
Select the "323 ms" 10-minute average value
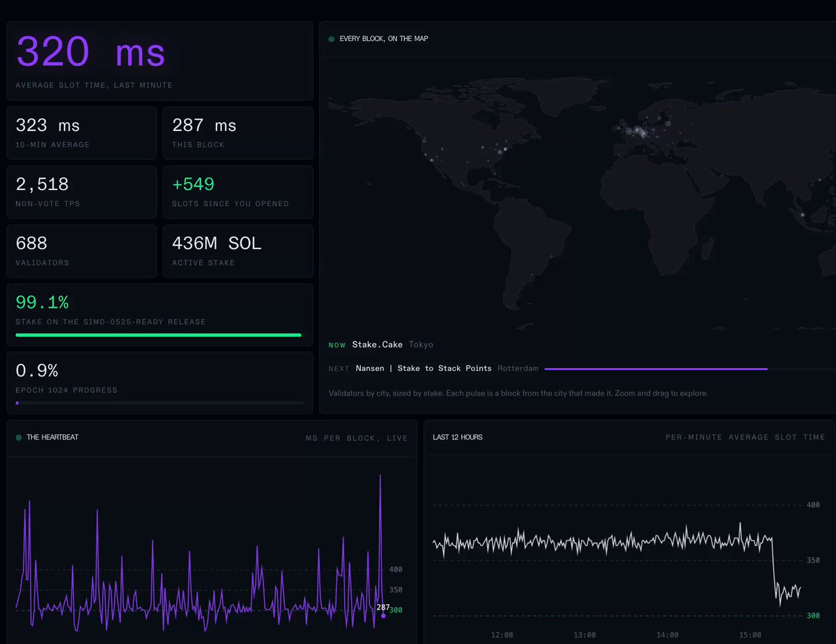[x=48, y=125]
